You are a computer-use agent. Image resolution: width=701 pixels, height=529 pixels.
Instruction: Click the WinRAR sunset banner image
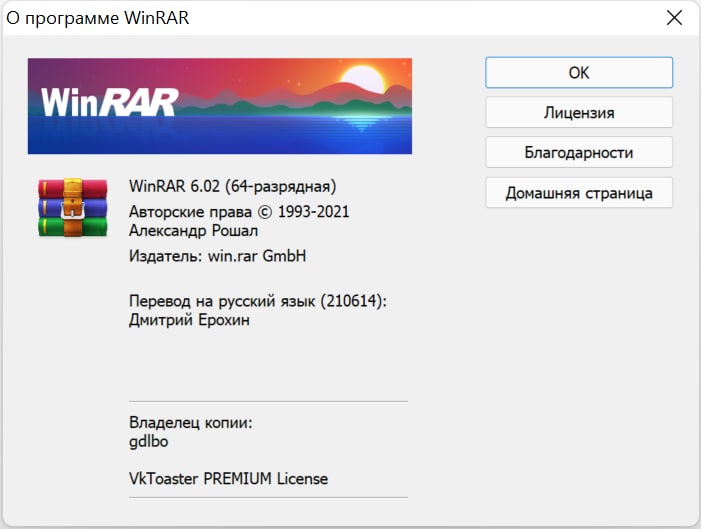[x=220, y=106]
